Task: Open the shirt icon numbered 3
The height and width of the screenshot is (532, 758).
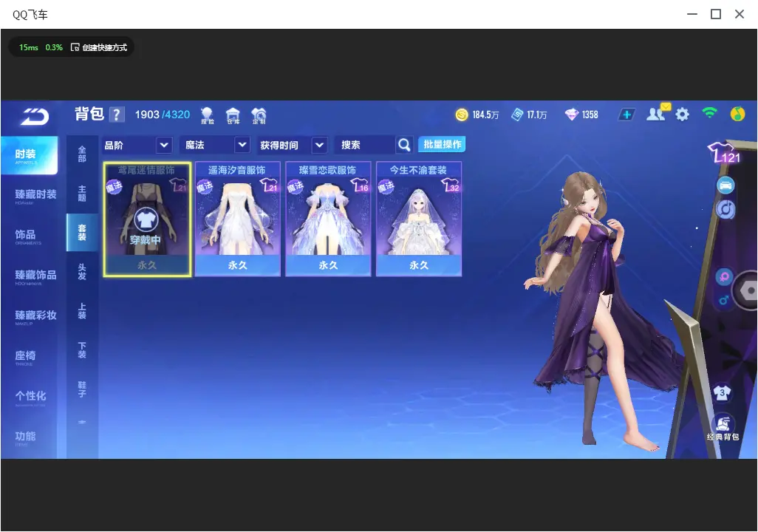Action: pyautogui.click(x=723, y=392)
